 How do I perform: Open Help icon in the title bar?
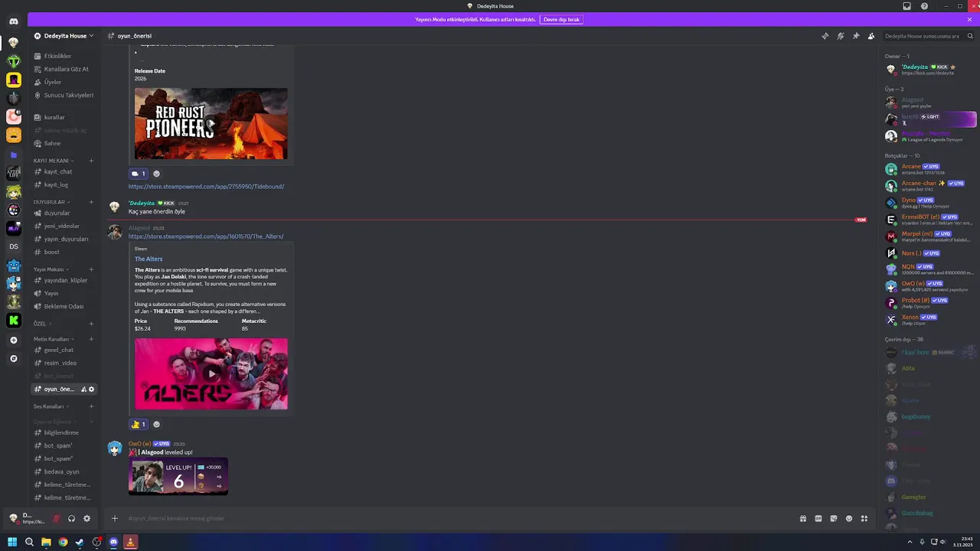point(924,6)
